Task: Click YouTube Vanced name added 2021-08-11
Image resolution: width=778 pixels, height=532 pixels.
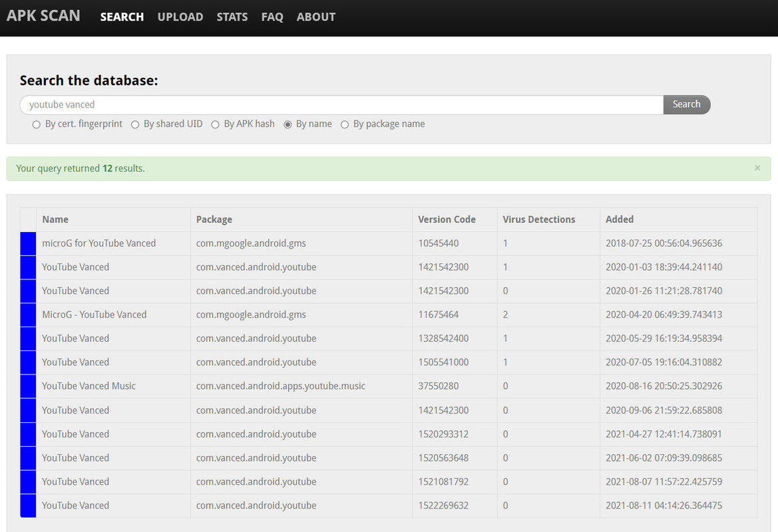Action: pyautogui.click(x=75, y=505)
